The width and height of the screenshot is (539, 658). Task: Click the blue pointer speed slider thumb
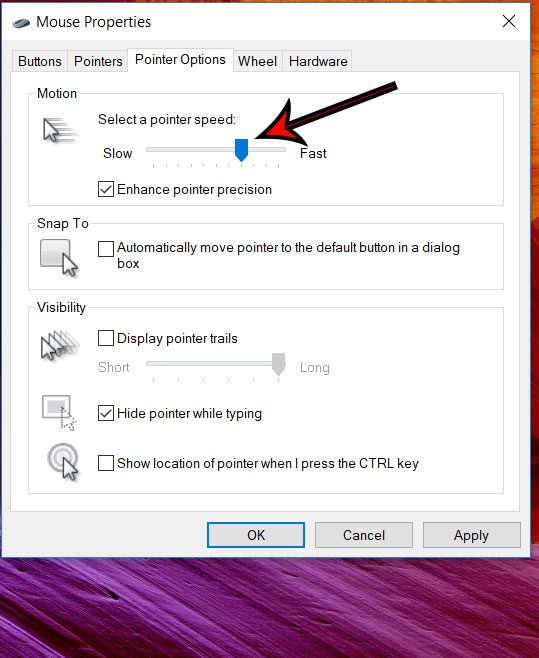point(241,150)
